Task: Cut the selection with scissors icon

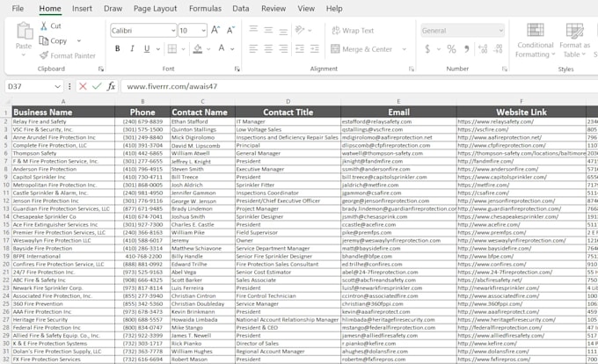Action: tap(44, 25)
